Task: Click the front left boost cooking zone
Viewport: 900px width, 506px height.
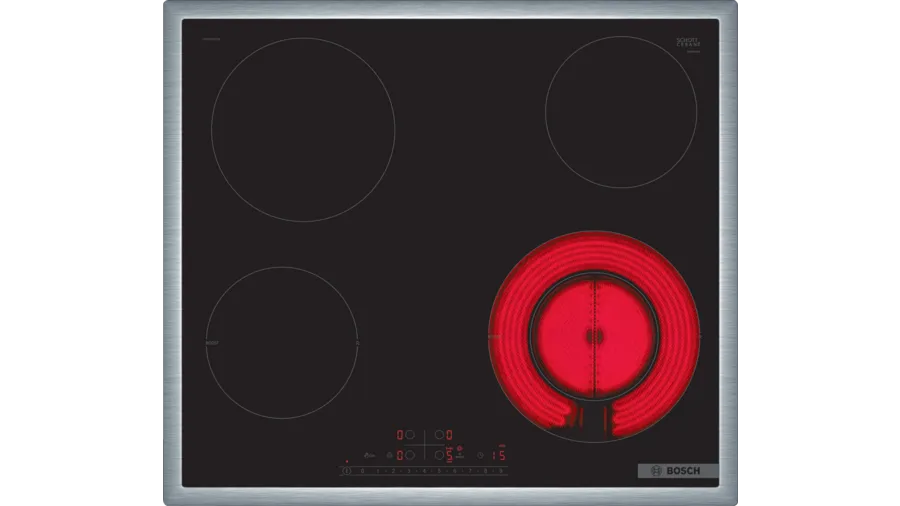Action: tap(282, 342)
